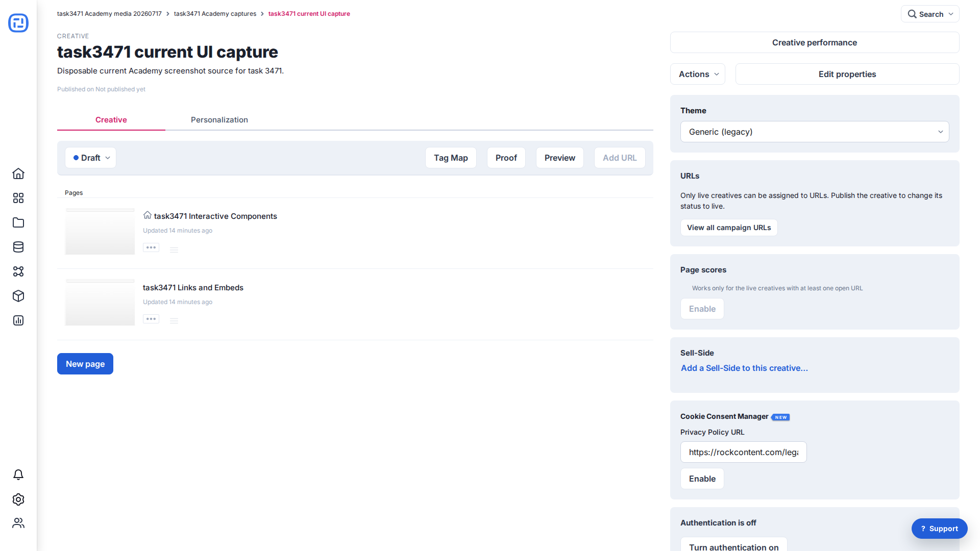Viewport: 980px width, 551px height.
Task: Open Links and Embeds page thumbnail
Action: pos(100,303)
